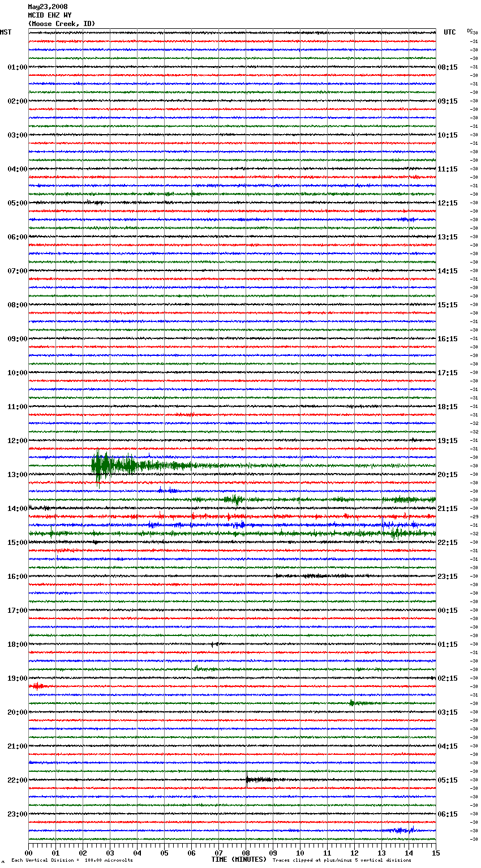This screenshot has width=481, height=868.
Task: Select the 04:00 MST time label
Action: coord(18,169)
